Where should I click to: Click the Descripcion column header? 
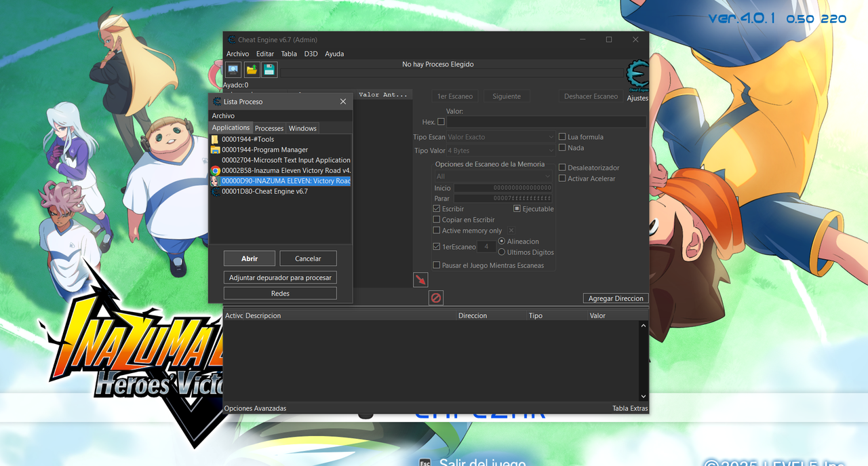point(263,315)
